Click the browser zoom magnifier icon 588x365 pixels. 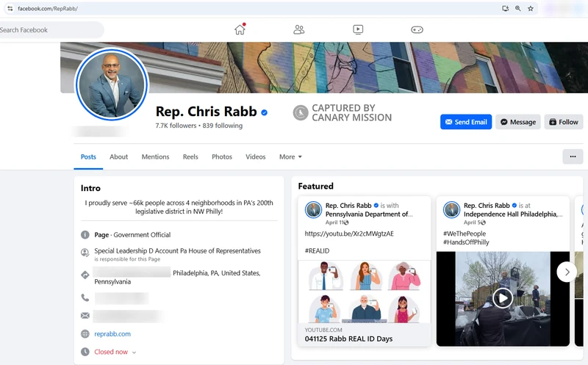coord(517,9)
